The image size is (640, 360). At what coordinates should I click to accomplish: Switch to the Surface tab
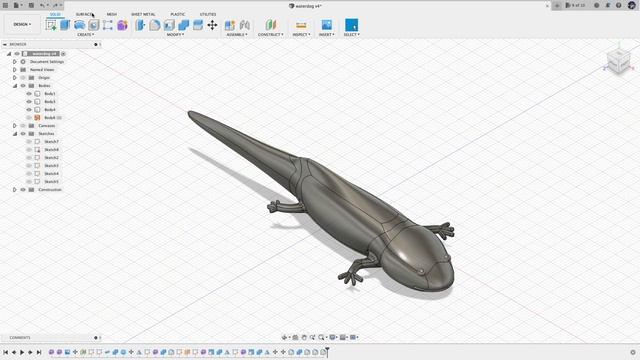[84, 14]
